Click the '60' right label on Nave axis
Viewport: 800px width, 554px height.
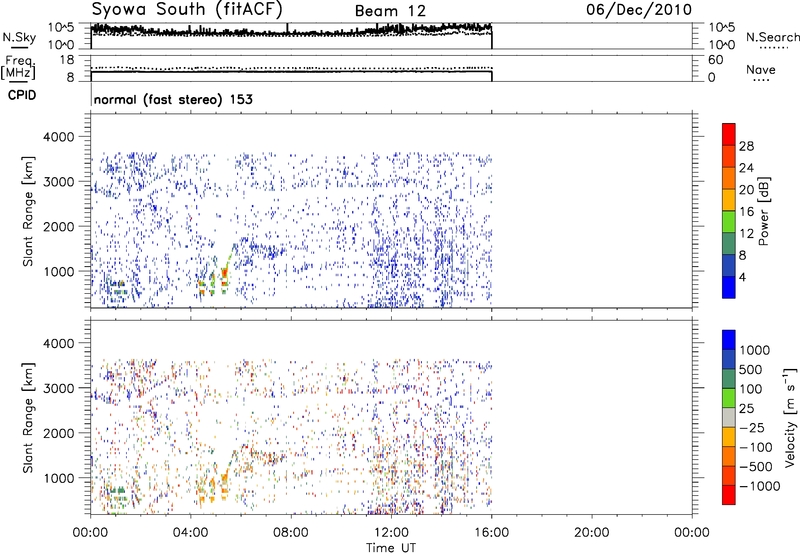(x=715, y=60)
